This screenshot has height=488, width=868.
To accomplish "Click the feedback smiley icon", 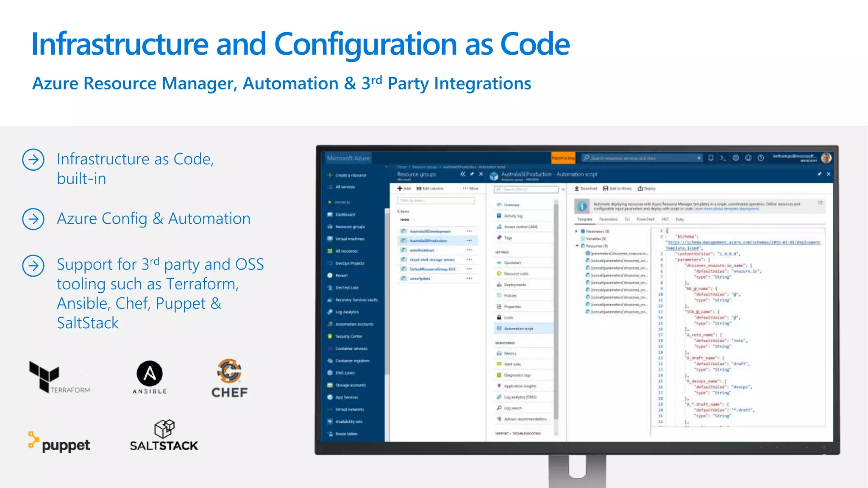I will coord(748,158).
